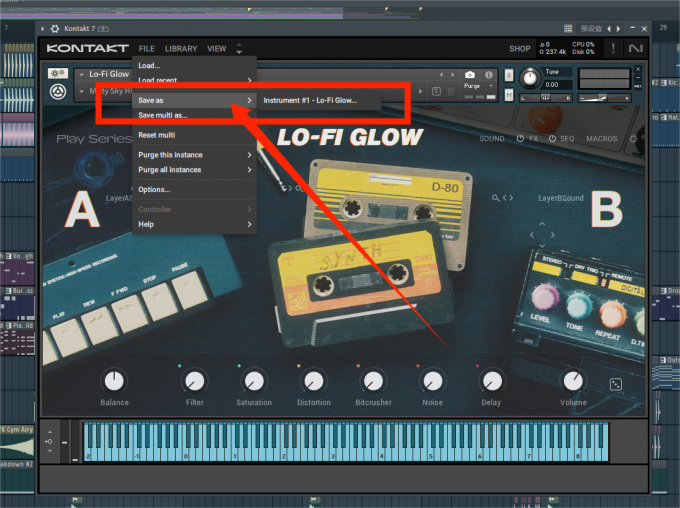
Task: Open instrument edit mode with the gears icon
Action: click(x=58, y=73)
